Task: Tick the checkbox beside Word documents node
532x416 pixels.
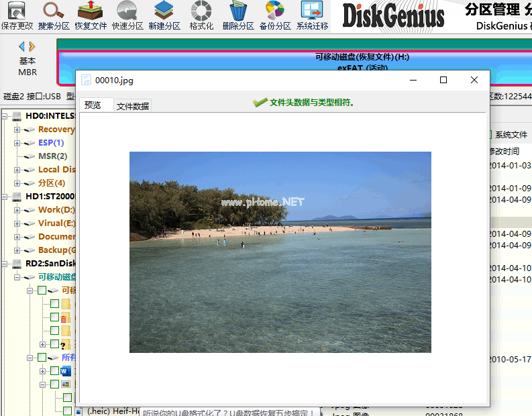Action: tap(55, 371)
